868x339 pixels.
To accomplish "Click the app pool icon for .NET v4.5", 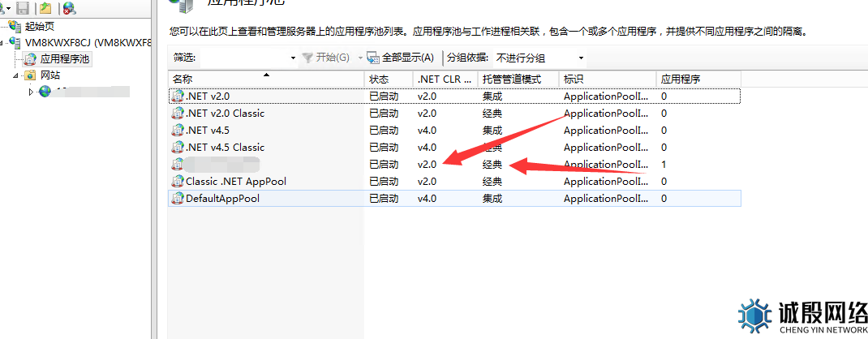I will pyautogui.click(x=178, y=130).
